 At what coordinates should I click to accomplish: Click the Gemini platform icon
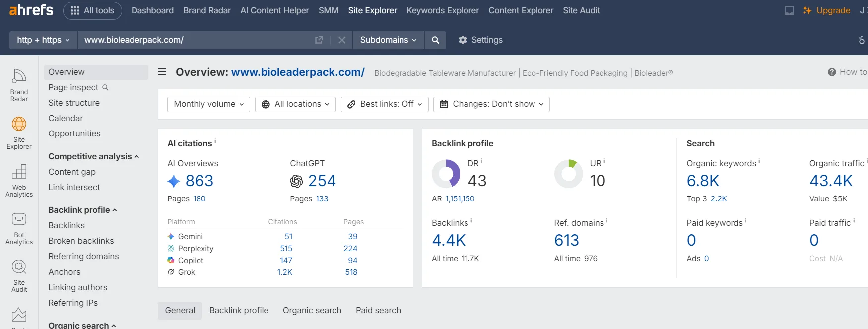(x=171, y=236)
